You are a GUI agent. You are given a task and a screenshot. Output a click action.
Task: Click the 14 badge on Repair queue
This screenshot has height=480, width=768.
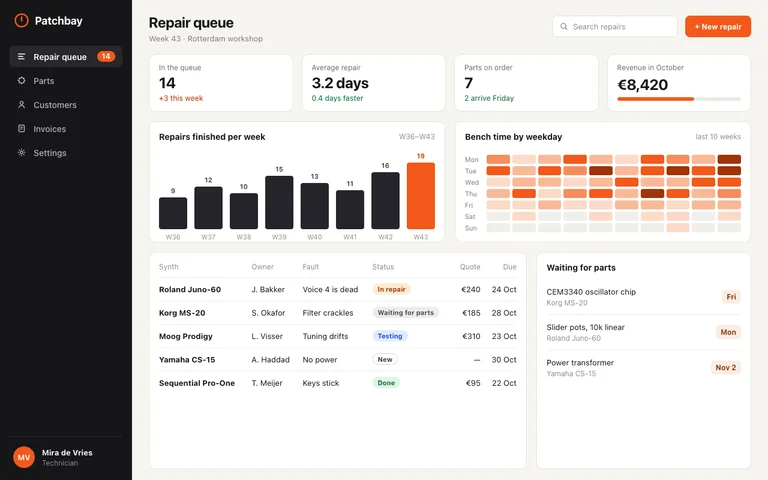tap(106, 56)
